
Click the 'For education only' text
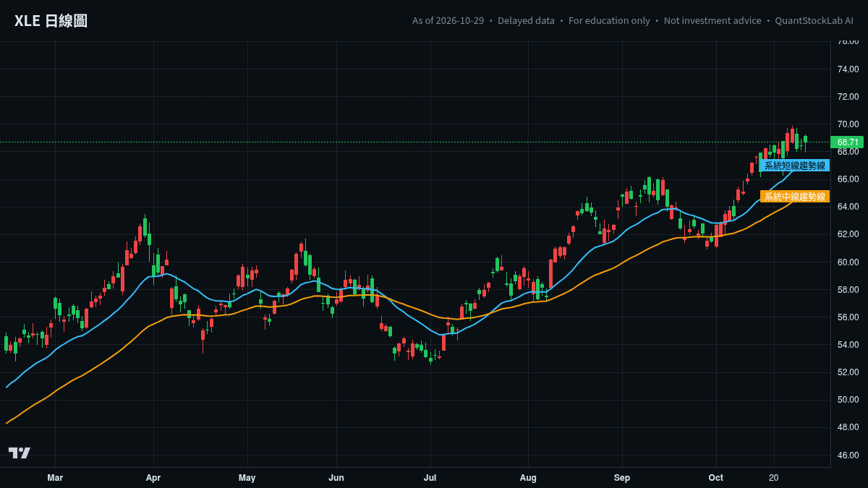tap(609, 20)
